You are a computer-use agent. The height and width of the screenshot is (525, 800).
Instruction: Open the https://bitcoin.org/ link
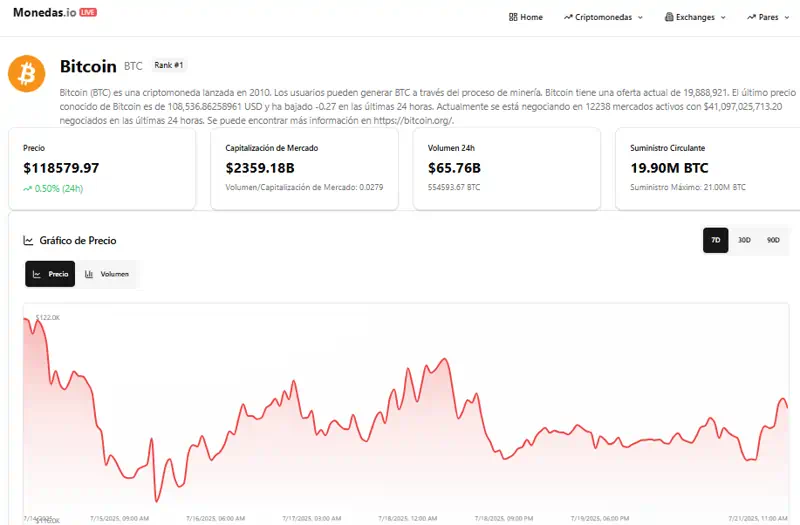[413, 120]
